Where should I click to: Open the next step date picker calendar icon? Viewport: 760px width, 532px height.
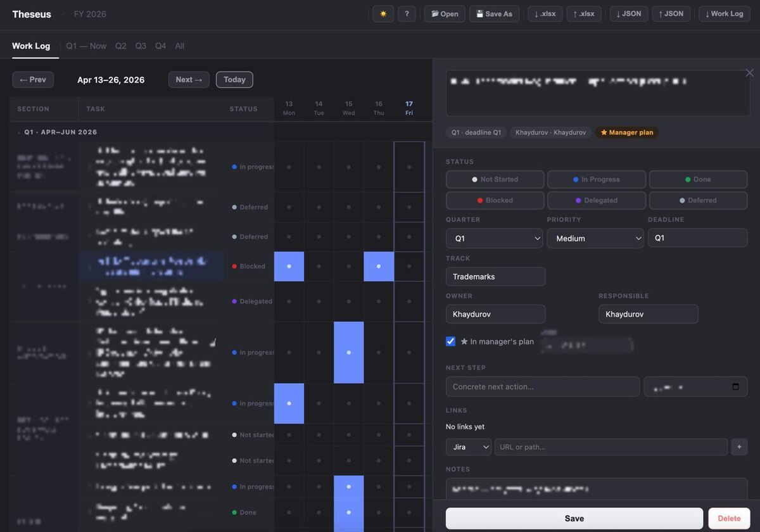[735, 387]
